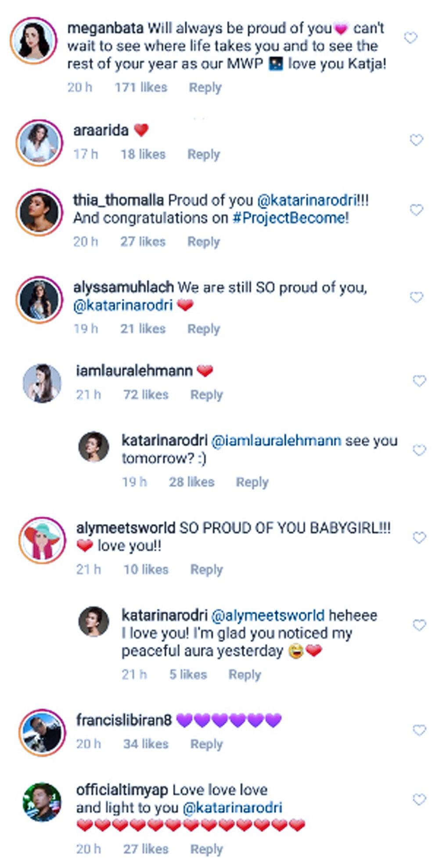This screenshot has height=868, width=439.
Task: Like thia_thomalla's comment via heart icon
Action: point(416,210)
